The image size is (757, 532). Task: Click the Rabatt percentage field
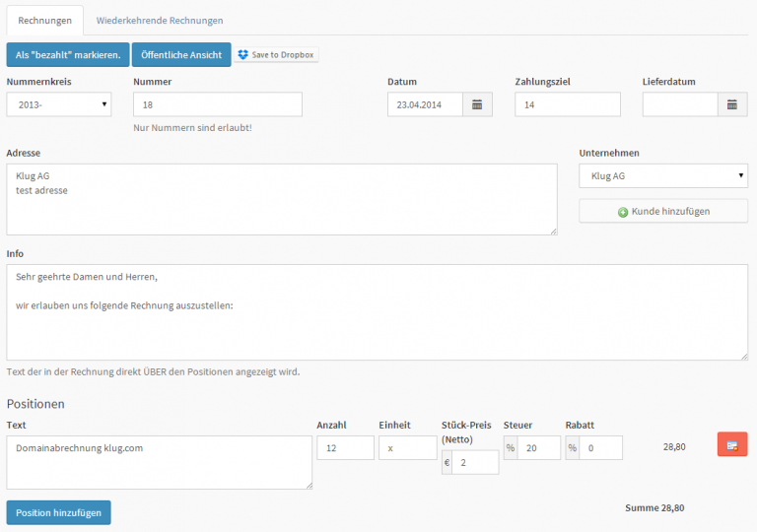coord(600,448)
